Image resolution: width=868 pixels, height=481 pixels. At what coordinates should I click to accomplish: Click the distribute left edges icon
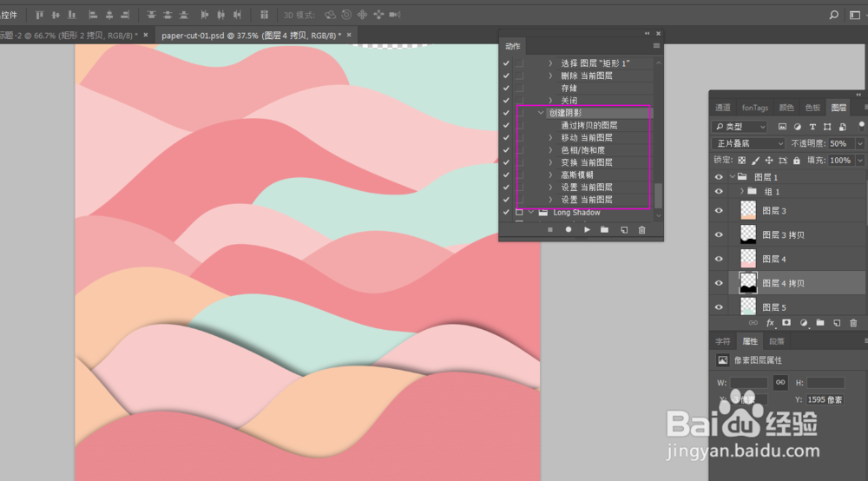click(205, 15)
